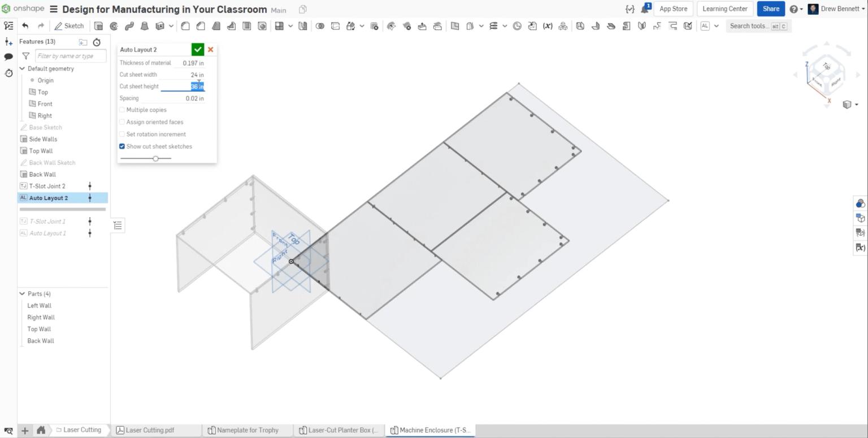Click the Share button
The width and height of the screenshot is (868, 438).
point(770,8)
